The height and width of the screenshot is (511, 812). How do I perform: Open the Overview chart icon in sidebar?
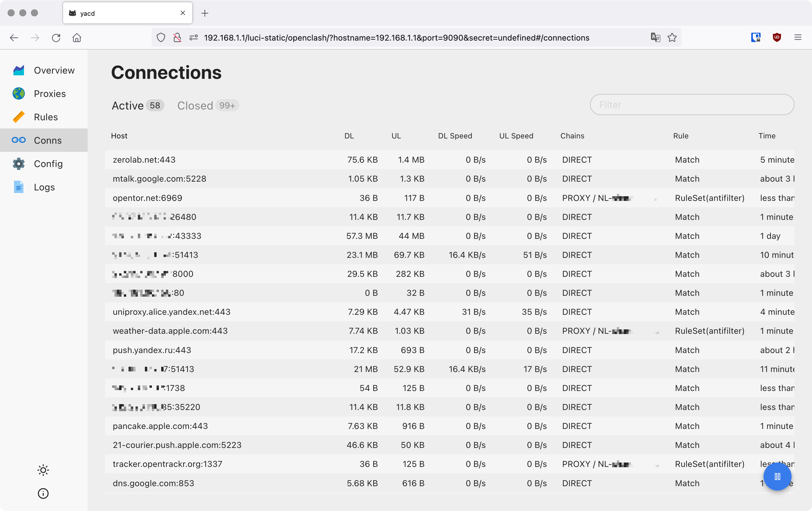18,70
